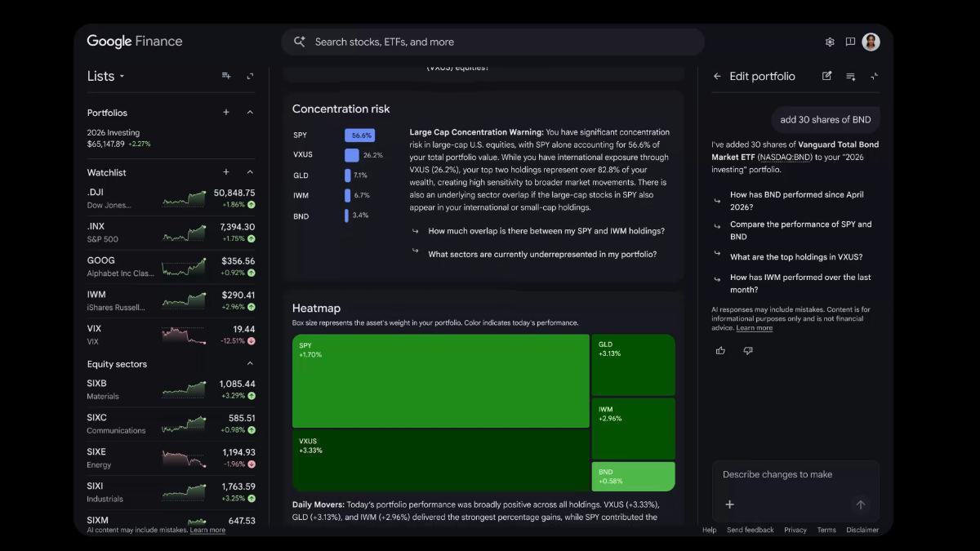Give thumbs down to AI response
980x551 pixels.
748,350
